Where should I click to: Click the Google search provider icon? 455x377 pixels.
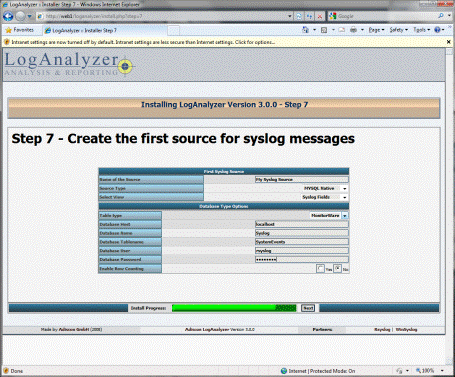click(333, 16)
